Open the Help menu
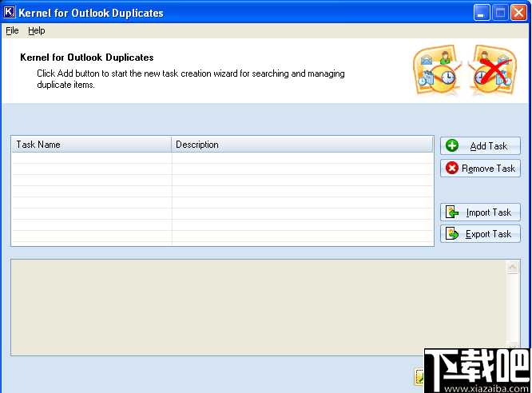 [36, 30]
